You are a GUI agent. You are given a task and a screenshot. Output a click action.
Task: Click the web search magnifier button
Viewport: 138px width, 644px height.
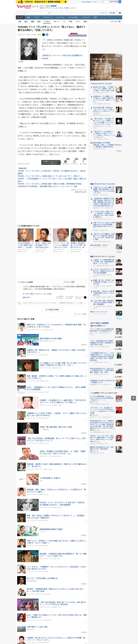[x=120, y=2]
